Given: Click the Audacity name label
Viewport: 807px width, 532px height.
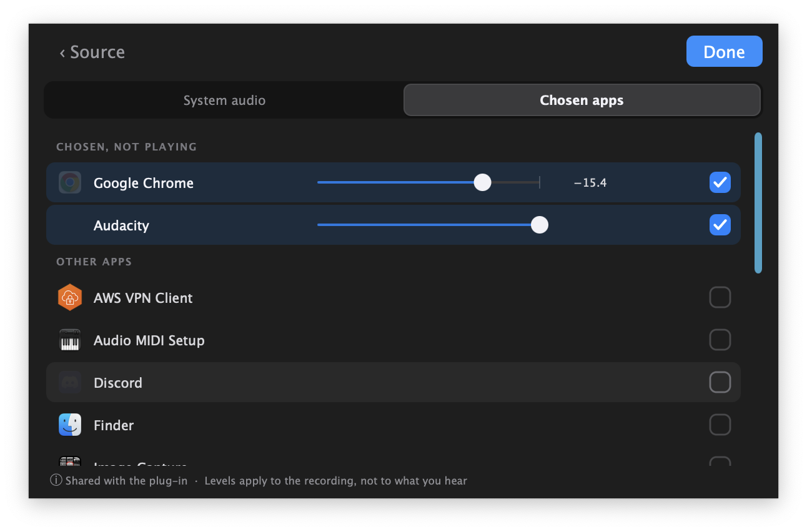Looking at the screenshot, I should 121,225.
